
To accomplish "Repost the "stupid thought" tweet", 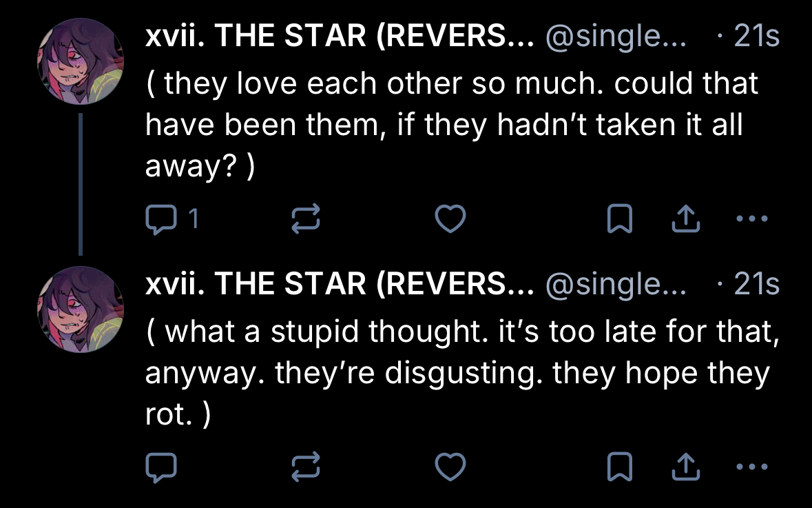I will (306, 468).
